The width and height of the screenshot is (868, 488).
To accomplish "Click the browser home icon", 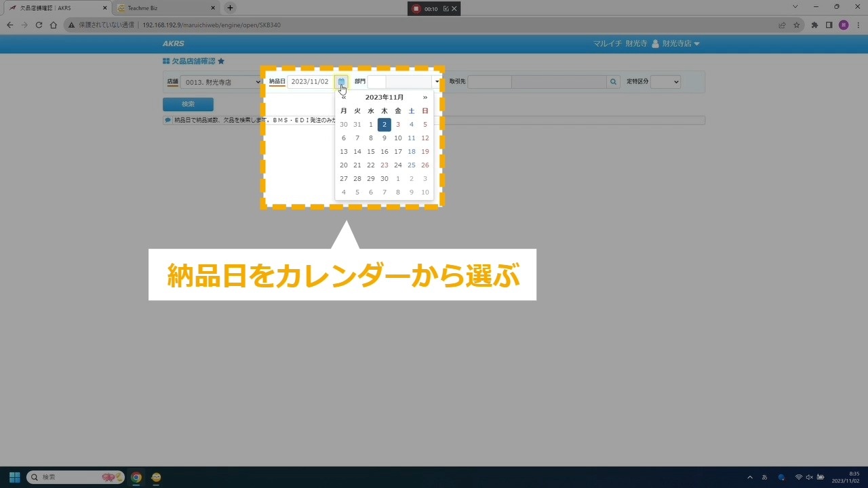I will (x=54, y=25).
